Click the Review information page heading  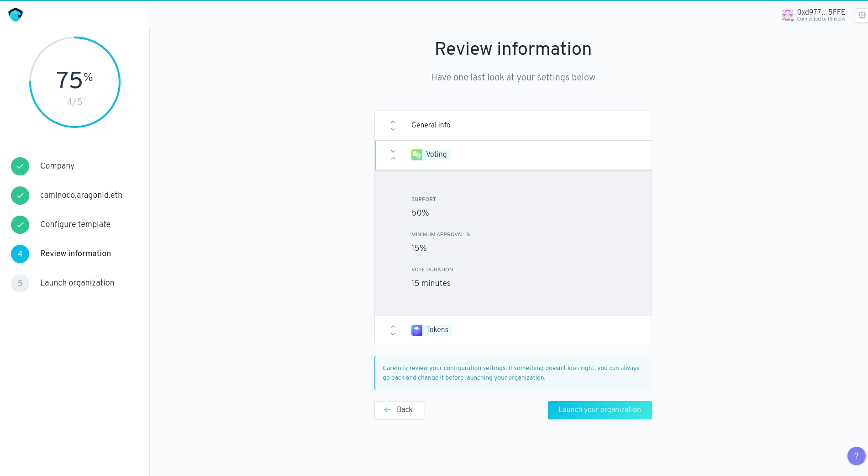click(513, 49)
